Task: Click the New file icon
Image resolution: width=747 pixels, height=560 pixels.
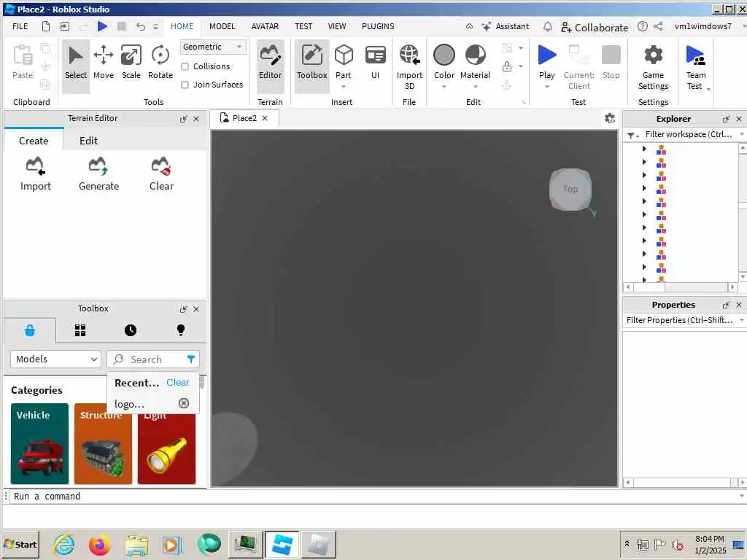Action: [46, 26]
